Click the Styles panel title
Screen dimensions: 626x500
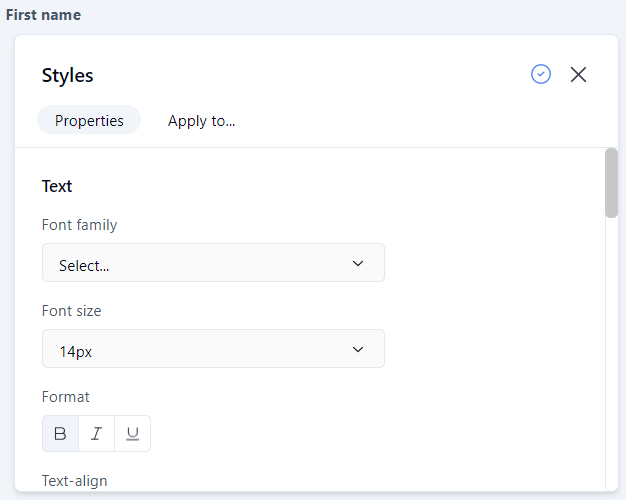click(x=67, y=75)
